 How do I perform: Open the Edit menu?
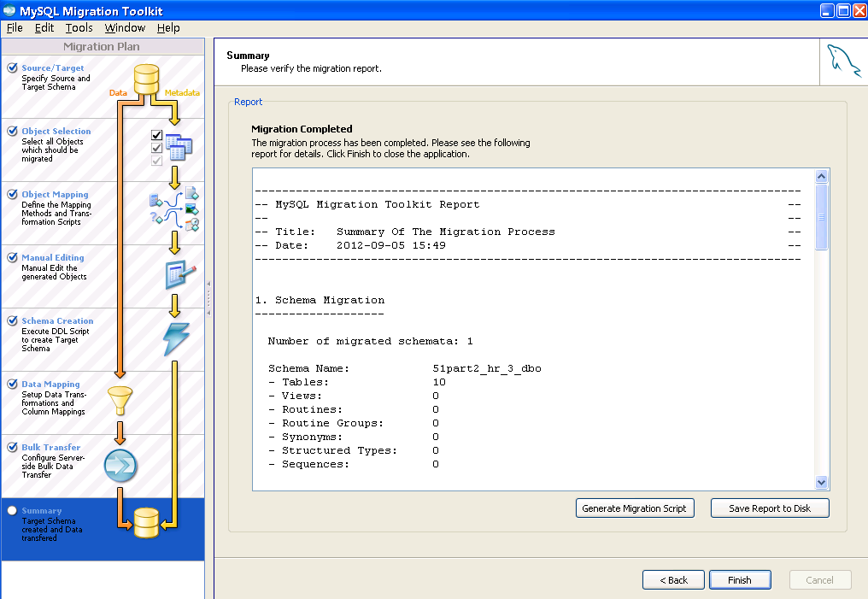pos(44,27)
